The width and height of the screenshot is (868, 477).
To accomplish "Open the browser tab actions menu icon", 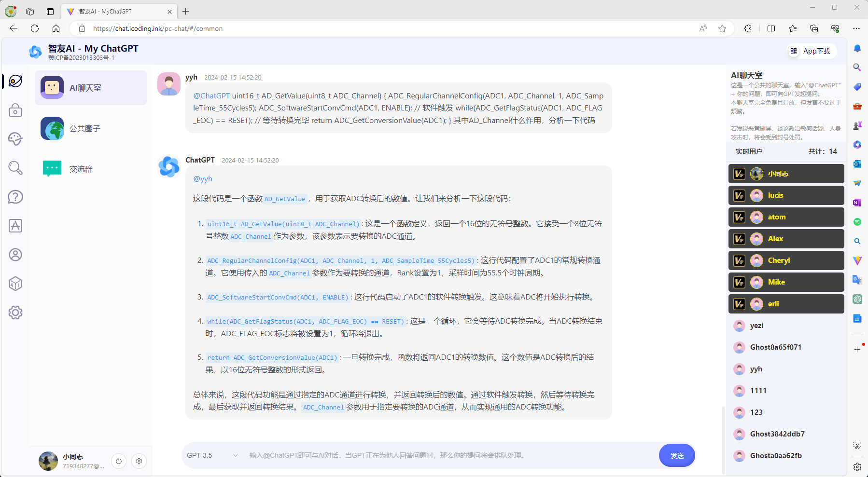I will 50,12.
